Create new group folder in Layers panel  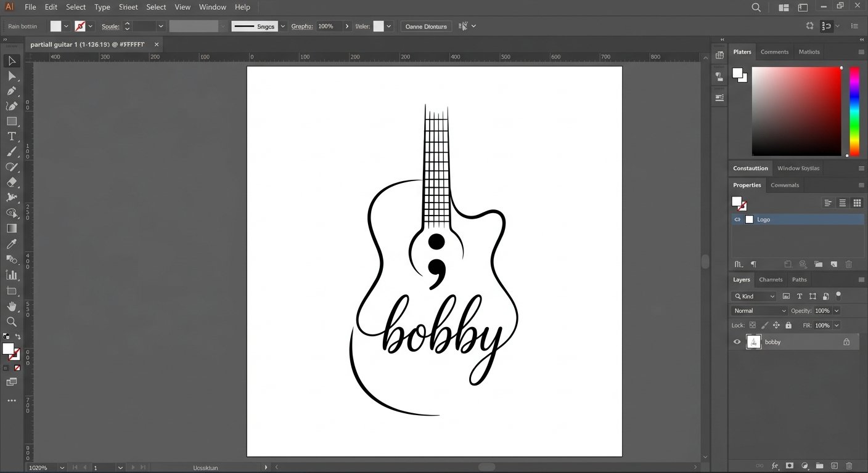819,466
